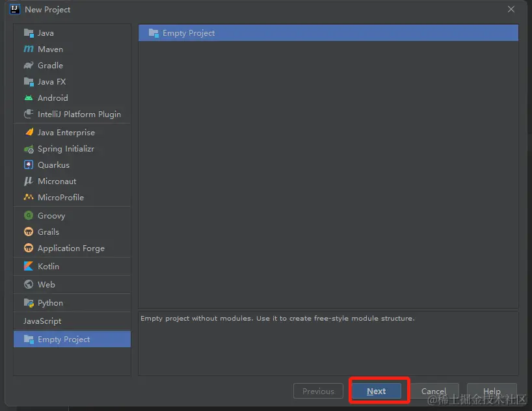Click the Grails icon
The image size is (532, 411).
tap(29, 232)
